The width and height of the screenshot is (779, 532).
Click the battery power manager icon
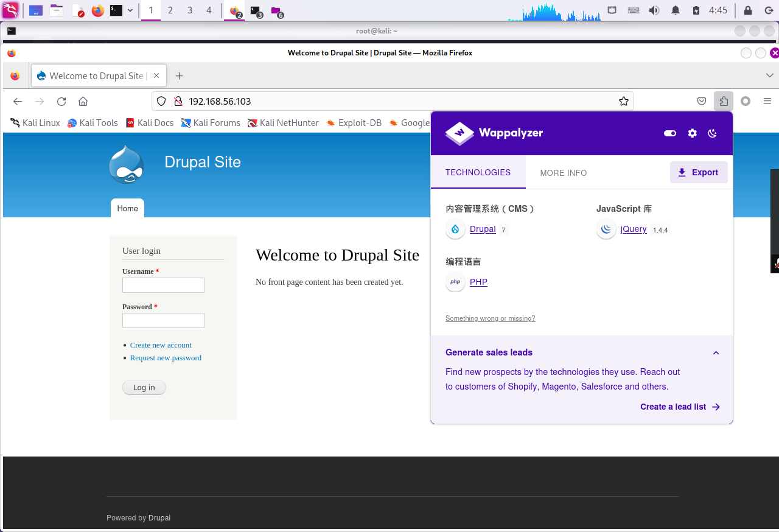pyautogui.click(x=696, y=10)
